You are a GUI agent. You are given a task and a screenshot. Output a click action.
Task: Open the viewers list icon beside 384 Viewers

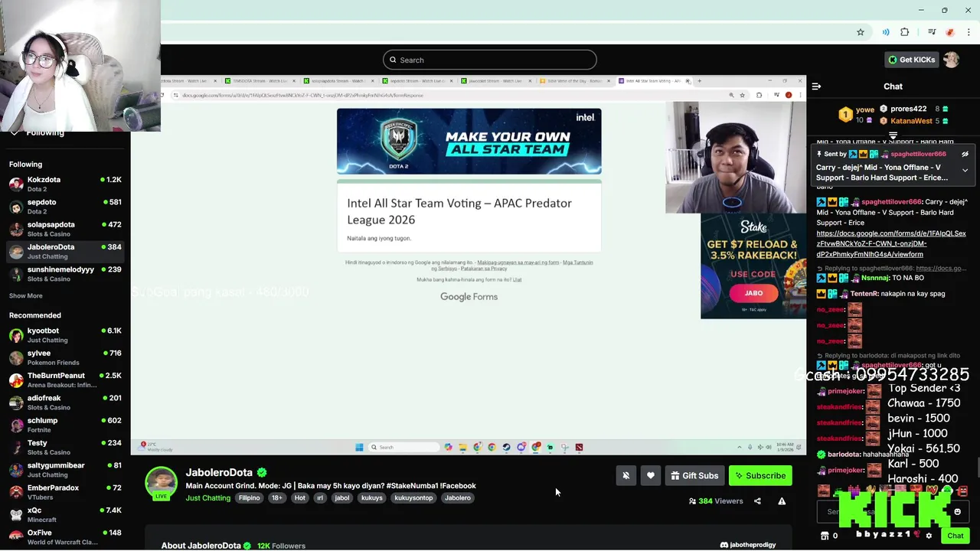pos(692,501)
